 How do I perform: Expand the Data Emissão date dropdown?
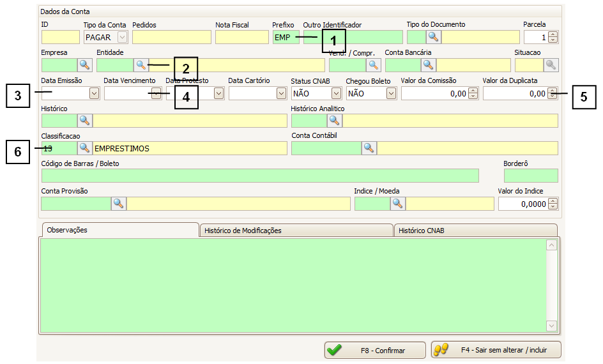94,93
